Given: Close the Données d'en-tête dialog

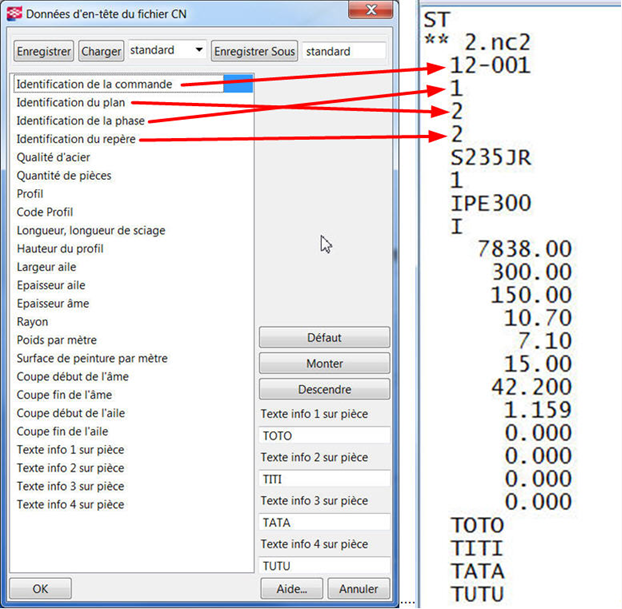Looking at the screenshot, I should tap(371, 10).
